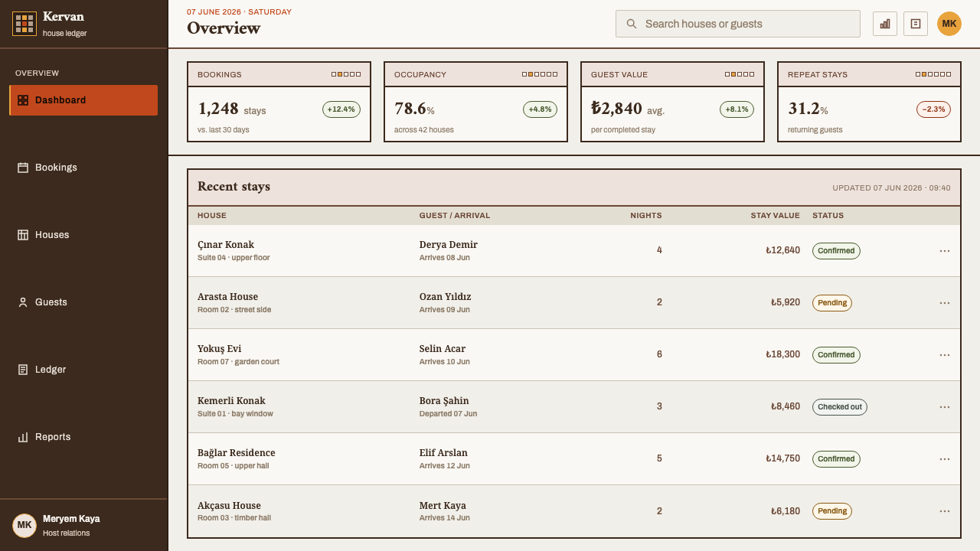The image size is (980, 551).
Task: Open more options for Yokuş Evi row
Action: (x=945, y=355)
